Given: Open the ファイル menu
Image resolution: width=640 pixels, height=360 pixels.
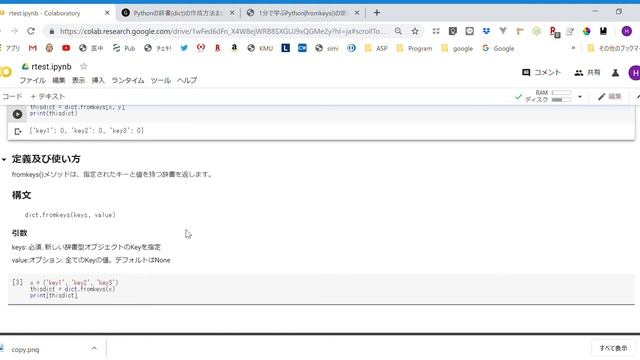Looking at the screenshot, I should pos(33,80).
